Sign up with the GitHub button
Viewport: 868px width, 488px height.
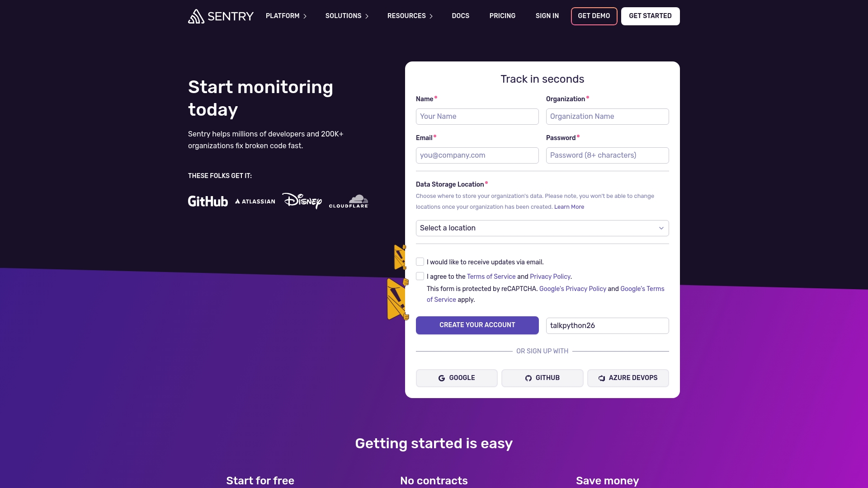[x=542, y=378]
